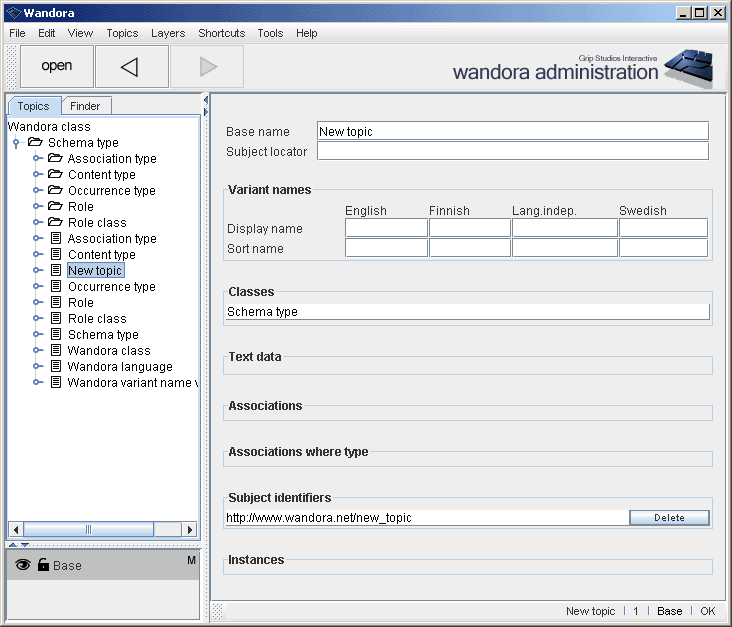Open the Topics menu
This screenshot has height=627, width=732.
point(122,33)
